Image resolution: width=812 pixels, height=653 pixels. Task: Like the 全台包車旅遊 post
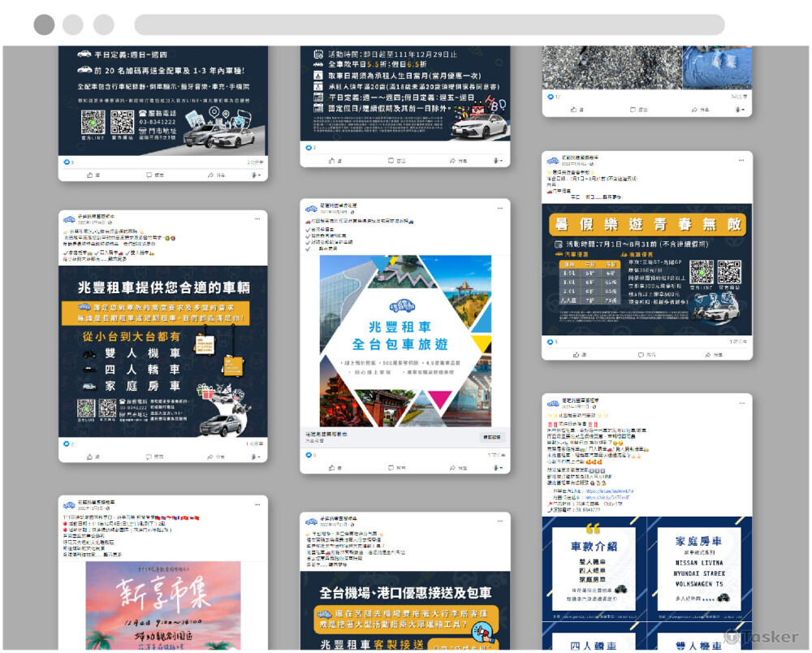335,468
